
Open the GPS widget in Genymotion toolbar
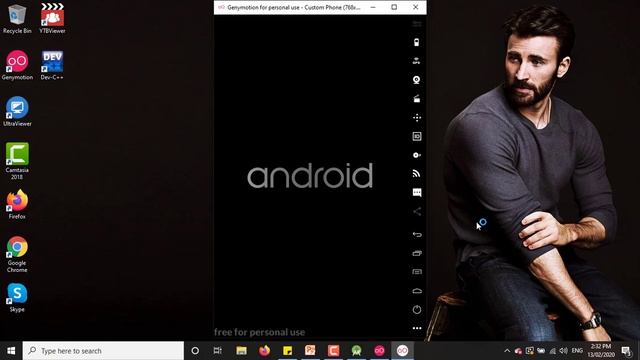pos(416,61)
